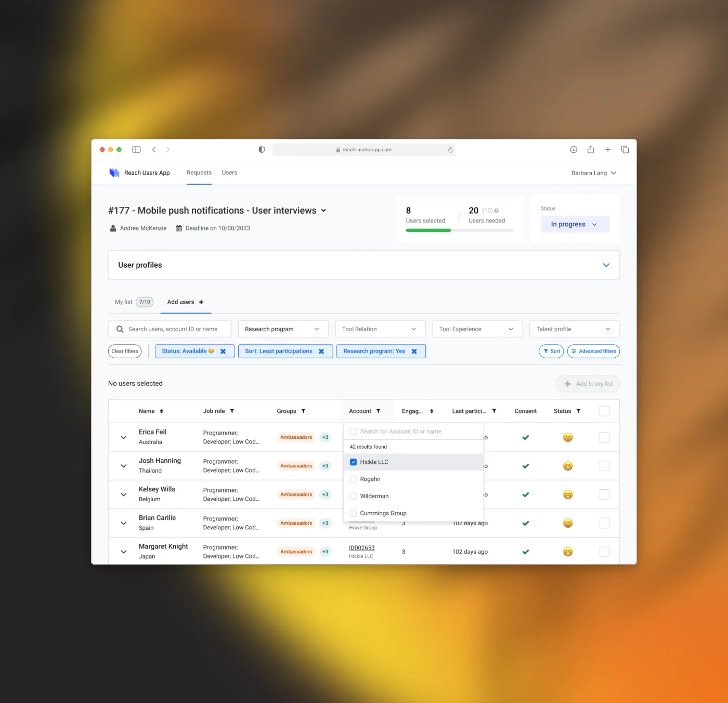Screen dimensions: 728x703
Task: Open the Barbara Lang account menu
Action: (x=594, y=173)
